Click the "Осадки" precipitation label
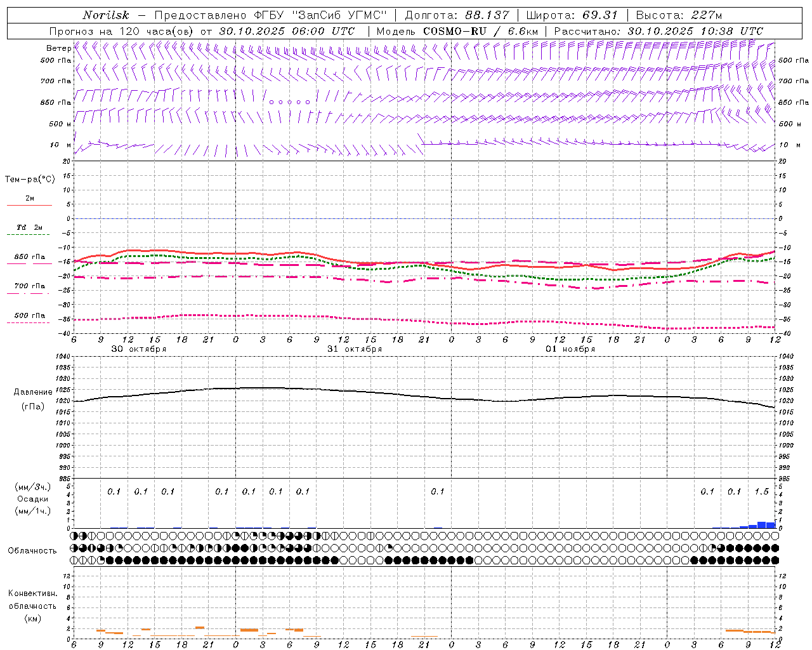This screenshot has width=812, height=650. (33, 499)
